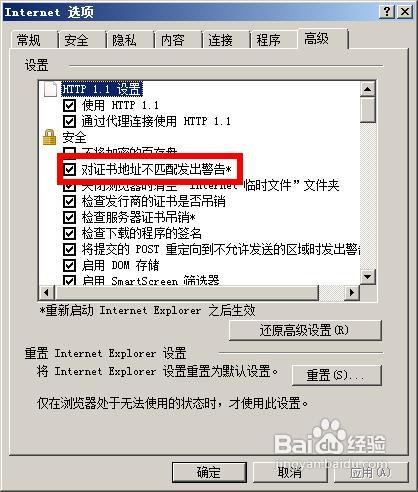Toggle 使用 HTTP 1.1 checkbox
Image resolution: width=418 pixels, height=492 pixels.
[x=69, y=105]
